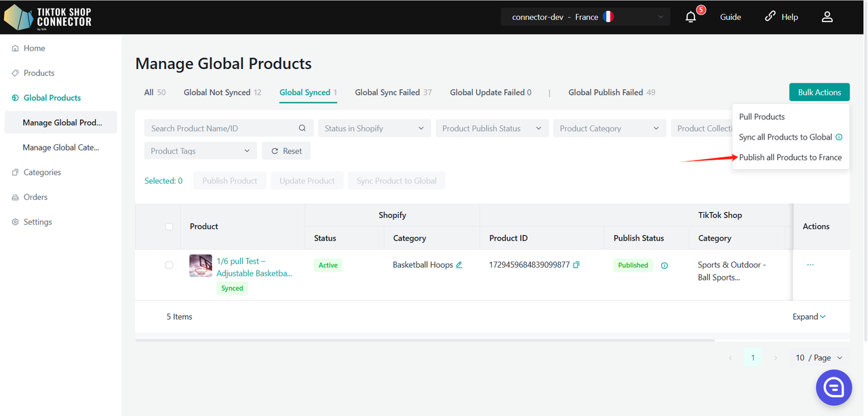Click the product thumbnail image
The image size is (868, 416).
(x=201, y=266)
